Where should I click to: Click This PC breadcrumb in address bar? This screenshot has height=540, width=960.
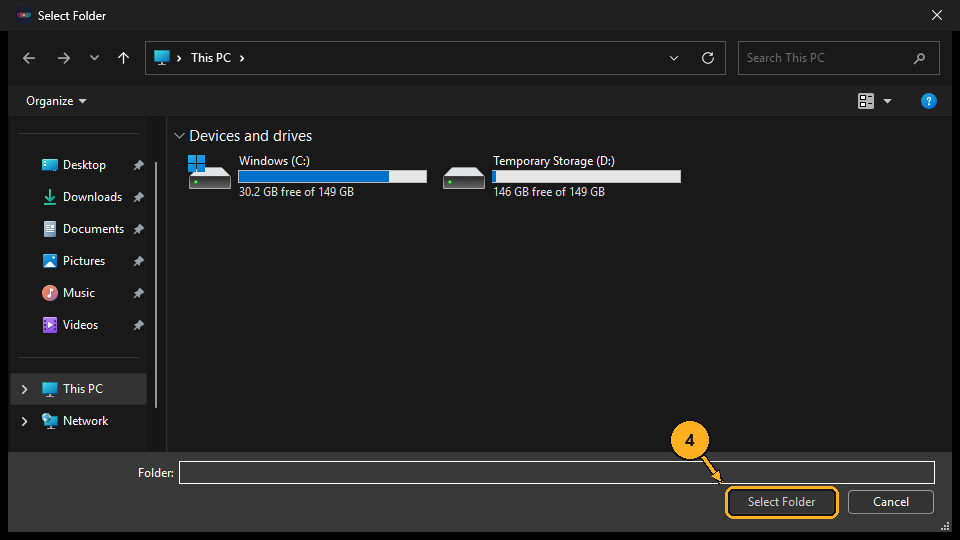[x=211, y=58]
